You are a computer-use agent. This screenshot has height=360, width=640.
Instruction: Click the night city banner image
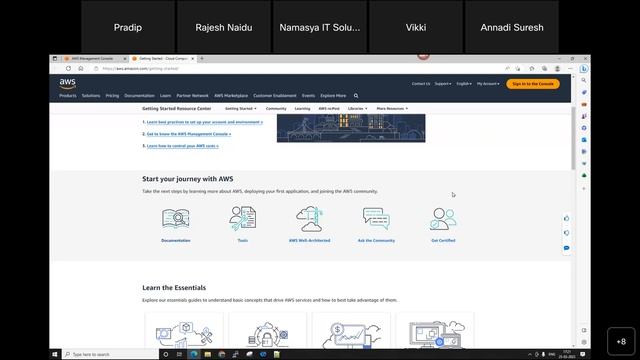(x=351, y=128)
